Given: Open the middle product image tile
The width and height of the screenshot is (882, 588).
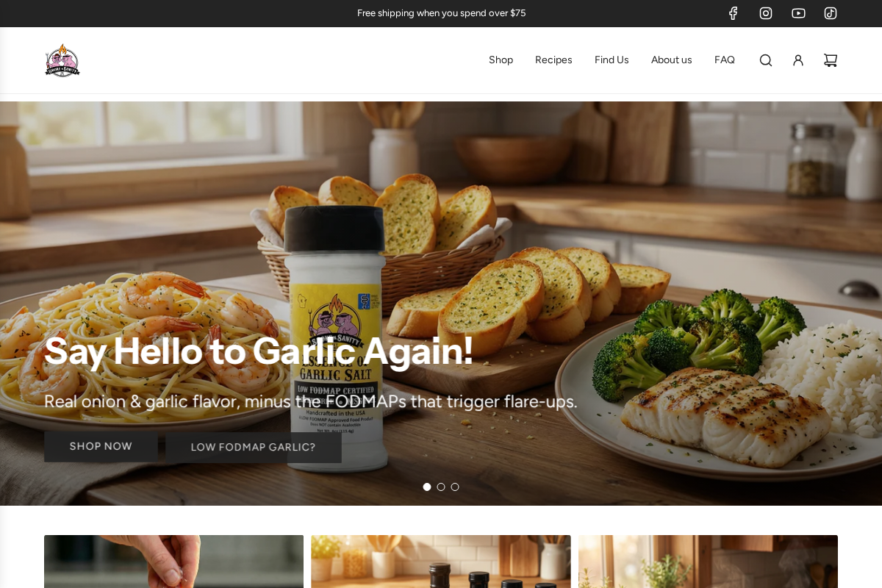Looking at the screenshot, I should pos(441,562).
